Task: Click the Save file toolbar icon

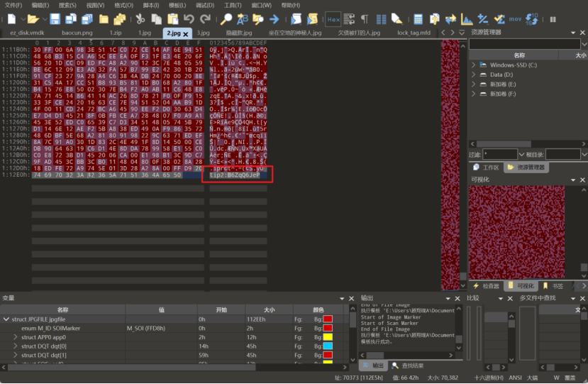Action: (x=55, y=19)
